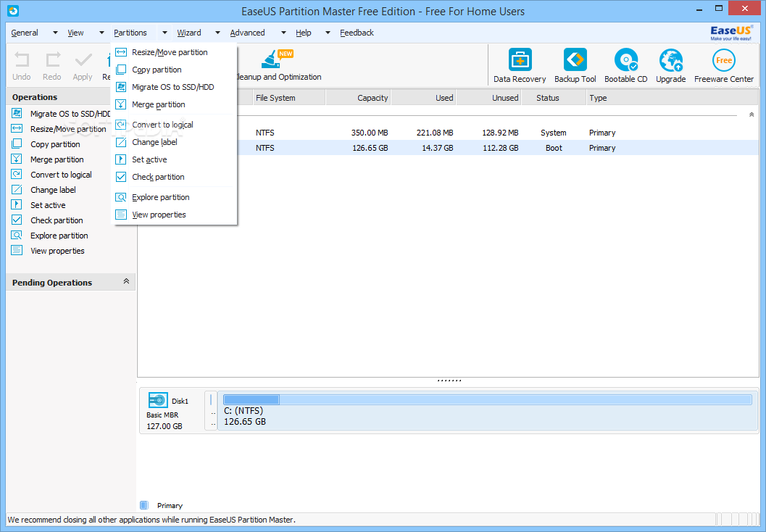Click the Migrate OS icon in the Operations panel
Image resolution: width=766 pixels, height=532 pixels.
tap(17, 113)
